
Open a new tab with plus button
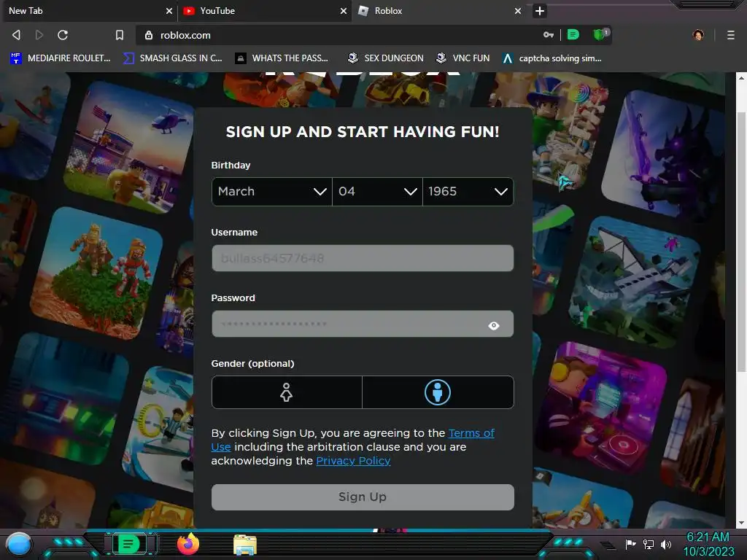tap(540, 11)
